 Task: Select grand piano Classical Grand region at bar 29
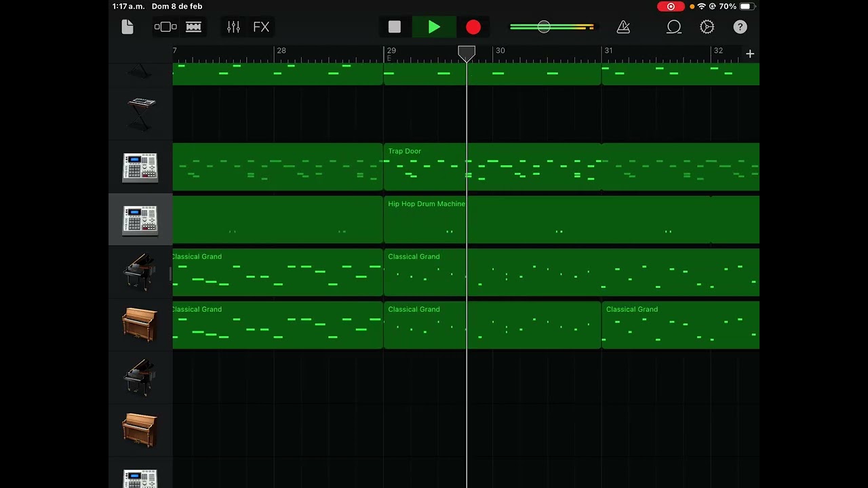572,272
